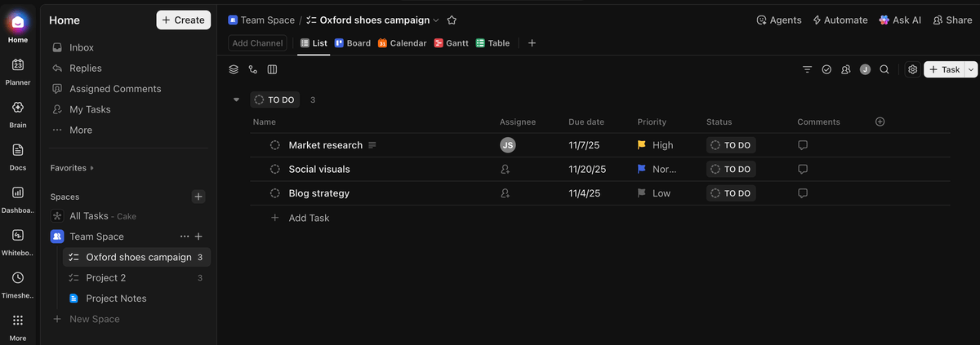Viewport: 980px width, 345px height.
Task: Open the columns icon in the toolbar
Action: [x=273, y=70]
